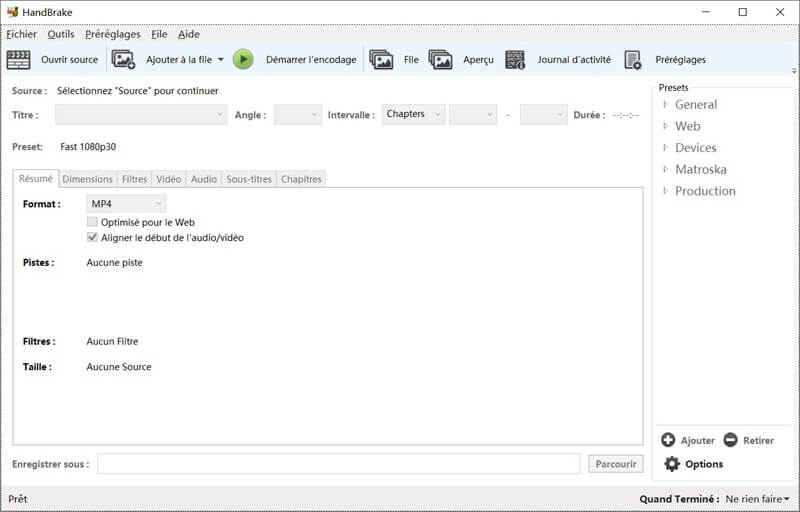The image size is (800, 512).
Task: Click the Prêt status bar text
Action: (x=18, y=499)
